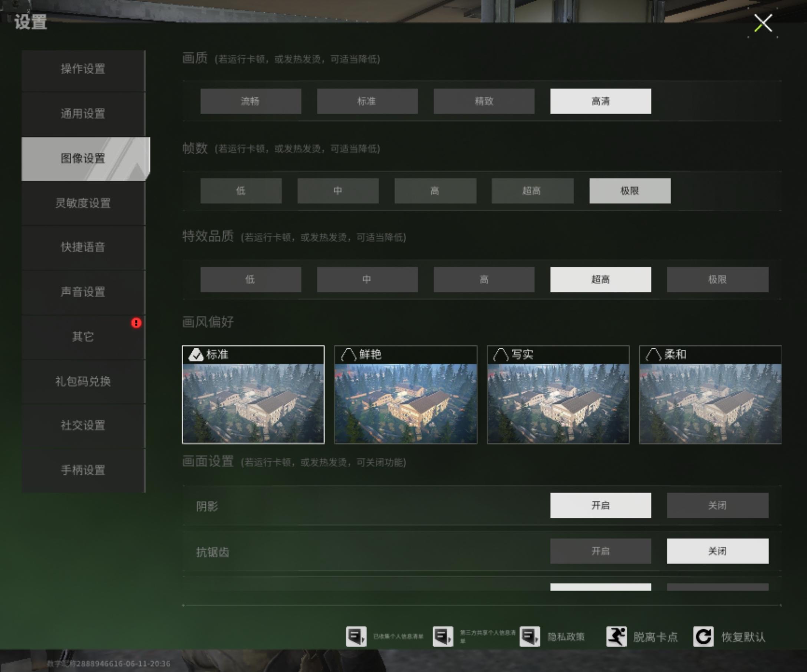
Task: Switch to the 声音设置 sound tab
Action: coord(83,291)
